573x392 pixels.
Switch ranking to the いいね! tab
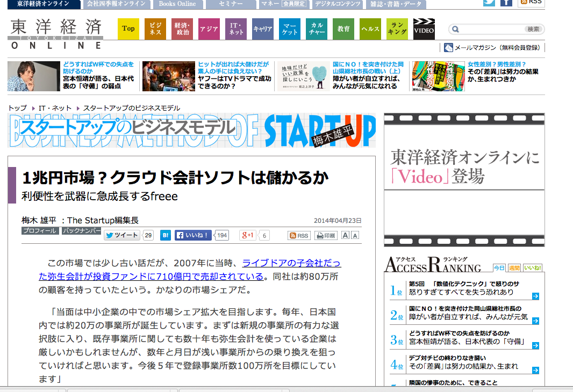tap(532, 267)
